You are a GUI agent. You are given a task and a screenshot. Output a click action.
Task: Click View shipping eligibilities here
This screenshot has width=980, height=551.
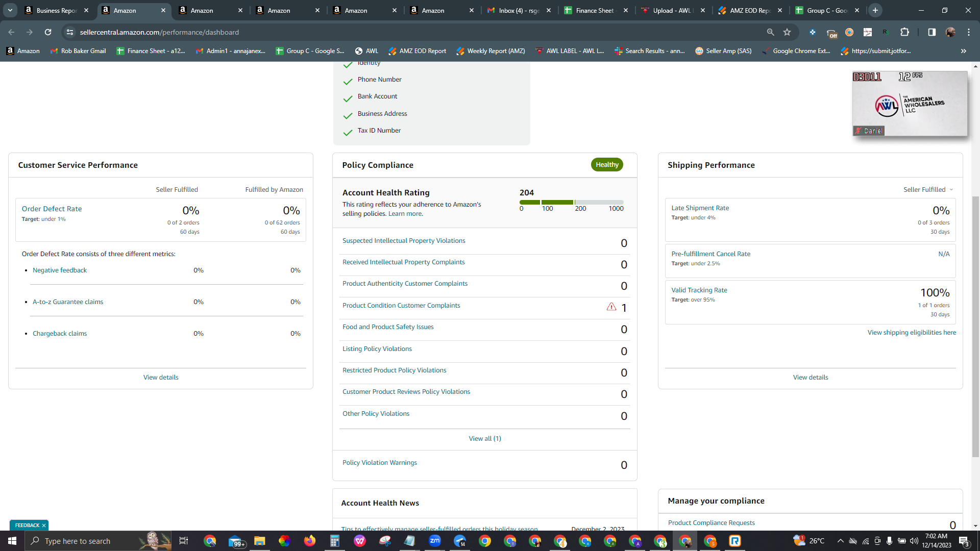912,333
